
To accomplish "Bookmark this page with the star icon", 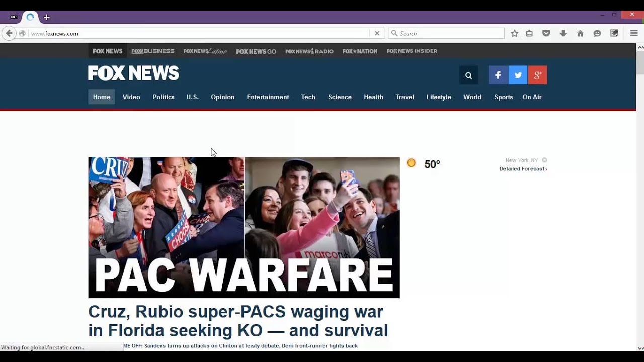I will 514,33.
